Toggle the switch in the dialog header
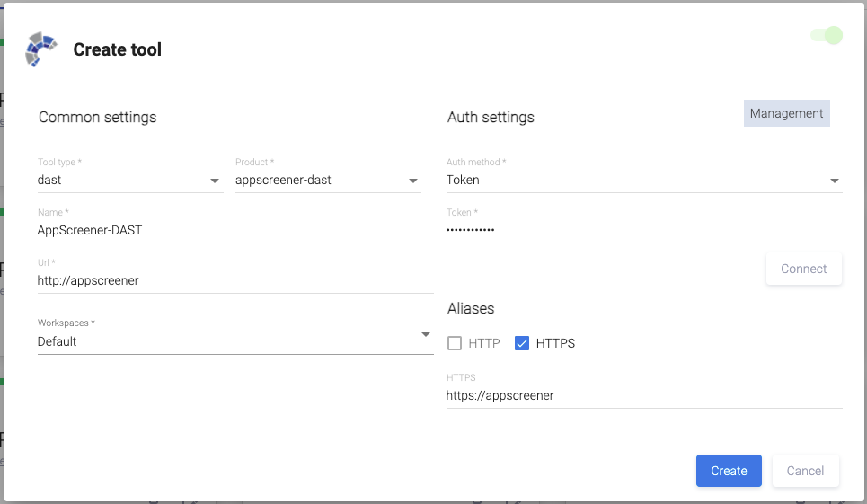 click(827, 35)
